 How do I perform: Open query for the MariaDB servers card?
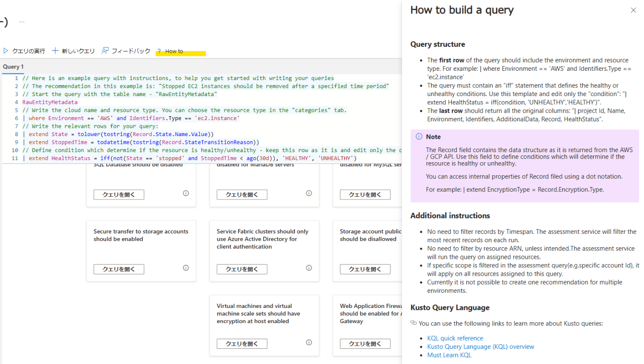coord(242,194)
